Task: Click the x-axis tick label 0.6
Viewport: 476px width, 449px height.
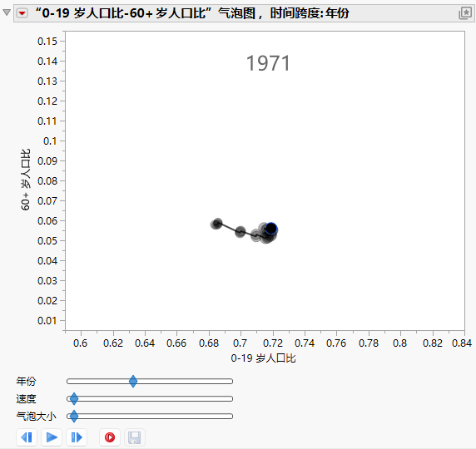Action: pyautogui.click(x=80, y=343)
